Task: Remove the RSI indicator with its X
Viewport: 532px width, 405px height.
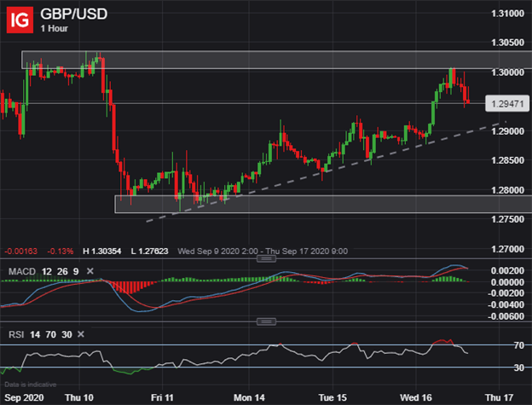Action: tap(81, 334)
